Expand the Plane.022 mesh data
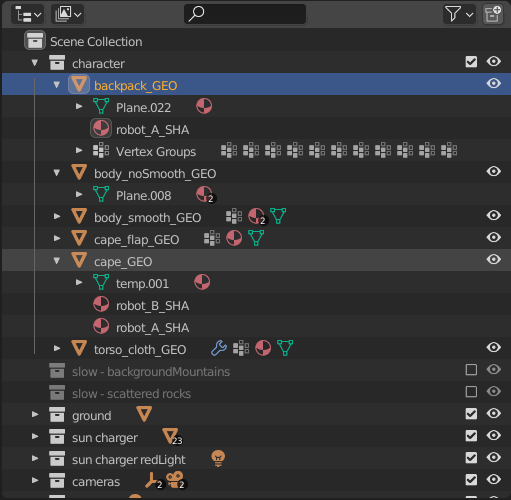The image size is (511, 500). coord(79,106)
